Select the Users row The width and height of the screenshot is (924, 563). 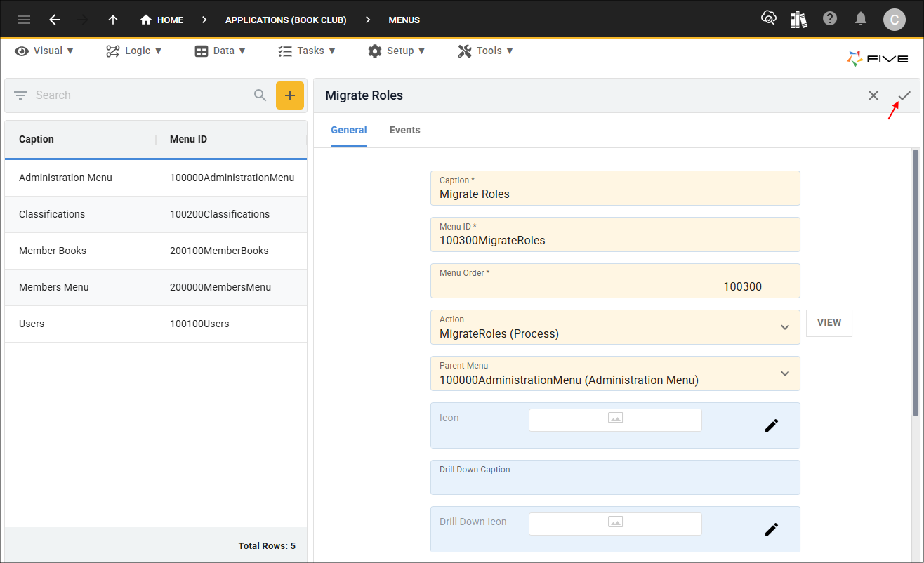click(x=156, y=324)
